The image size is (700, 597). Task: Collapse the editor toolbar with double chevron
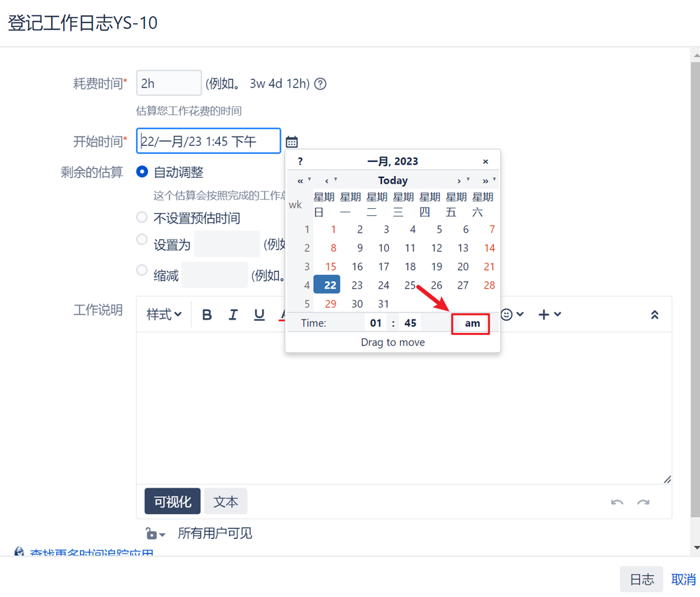[654, 315]
